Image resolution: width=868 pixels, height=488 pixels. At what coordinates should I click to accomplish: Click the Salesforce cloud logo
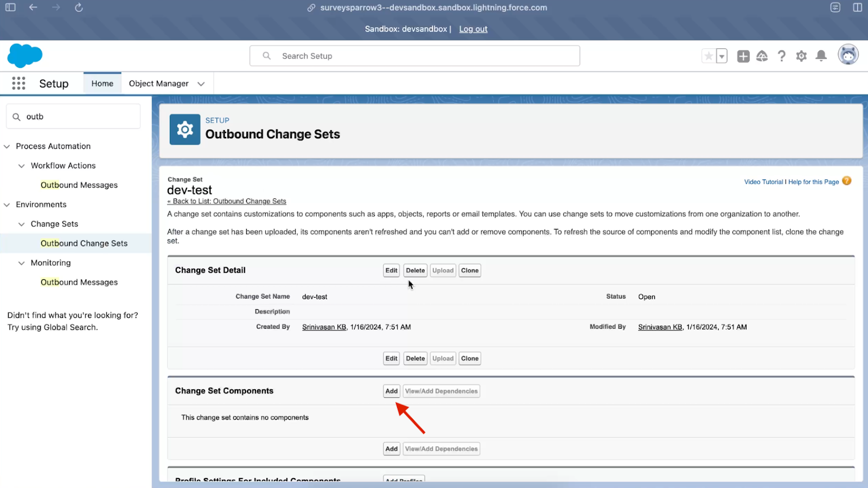(24, 55)
